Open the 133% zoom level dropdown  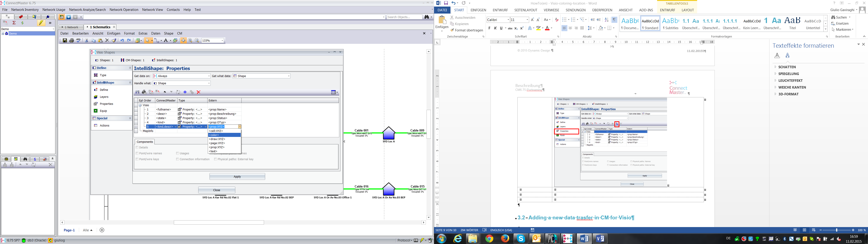(222, 40)
